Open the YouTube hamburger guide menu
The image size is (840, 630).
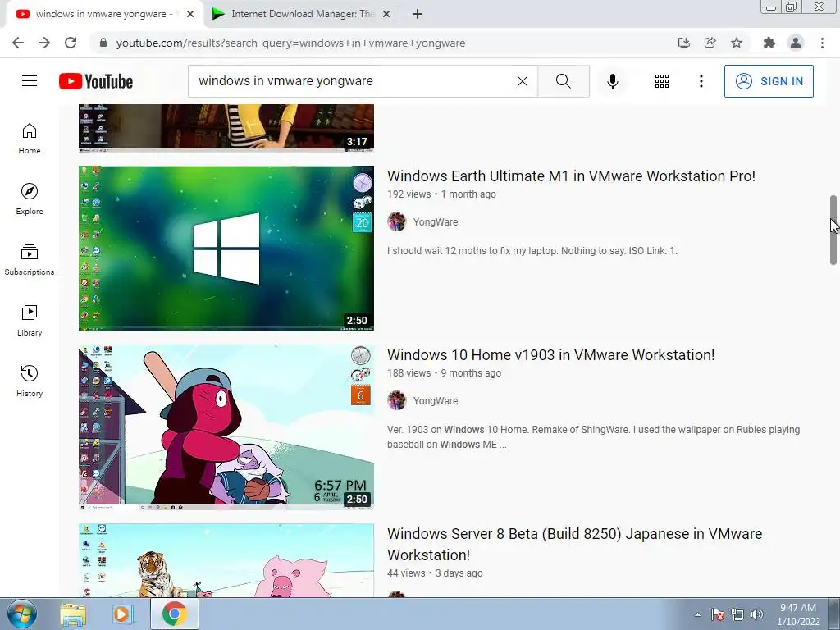pyautogui.click(x=30, y=81)
